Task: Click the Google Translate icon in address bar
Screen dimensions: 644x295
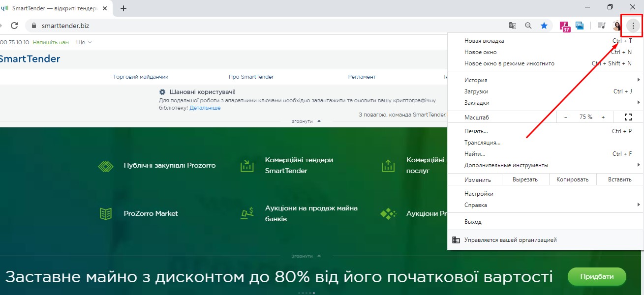Action: (512, 26)
